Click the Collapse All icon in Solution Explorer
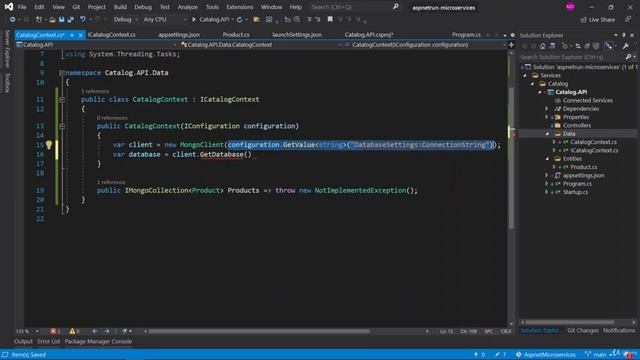 click(587, 46)
